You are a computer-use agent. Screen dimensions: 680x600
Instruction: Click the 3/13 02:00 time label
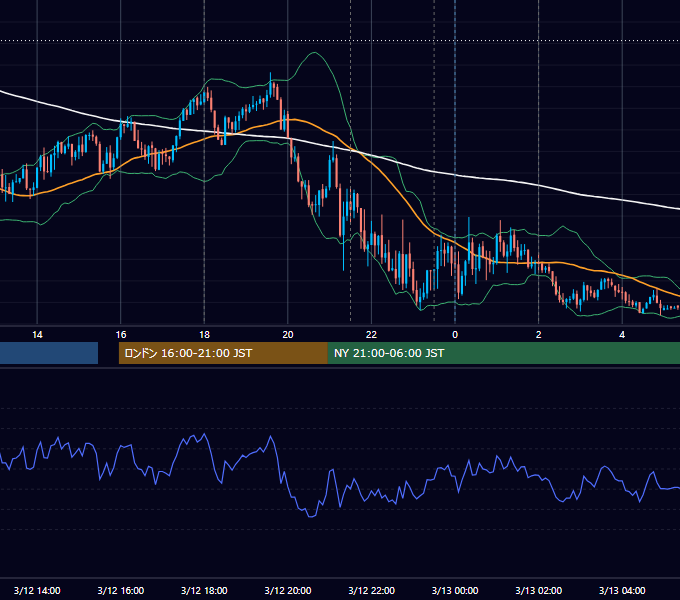pyautogui.click(x=539, y=590)
